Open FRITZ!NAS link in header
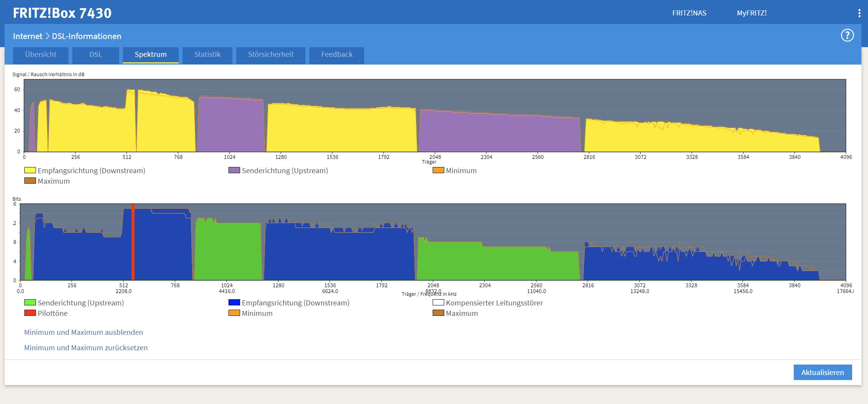868x404 pixels. coord(689,13)
